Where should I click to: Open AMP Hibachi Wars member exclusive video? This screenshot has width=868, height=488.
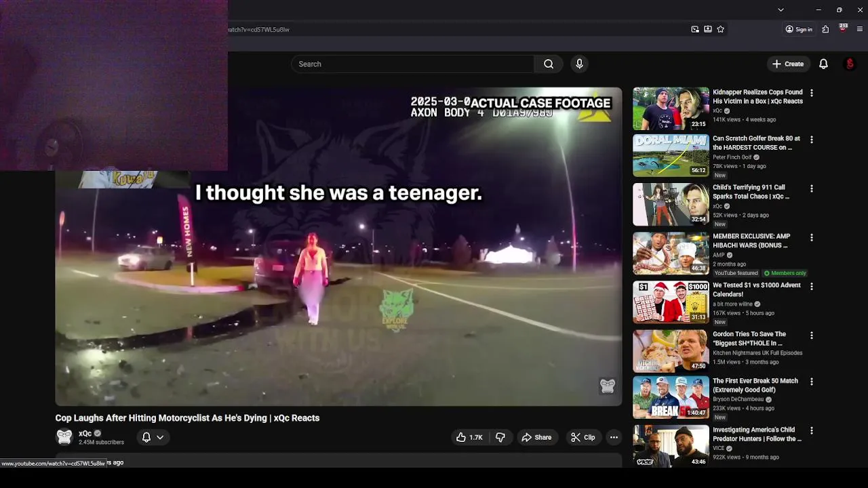click(x=671, y=253)
